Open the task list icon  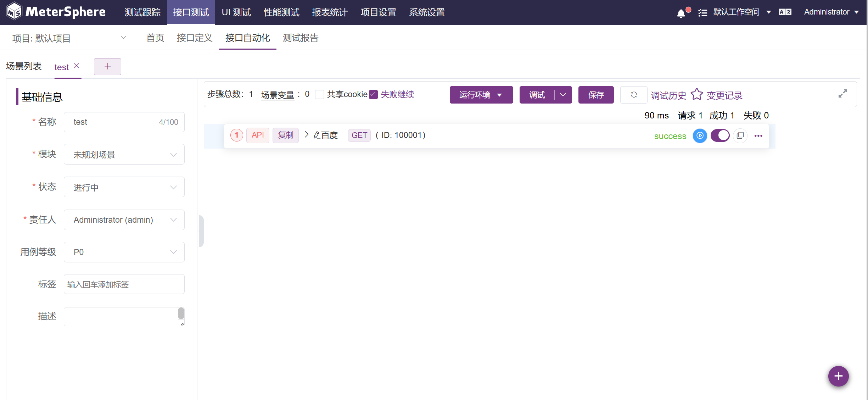coord(702,13)
